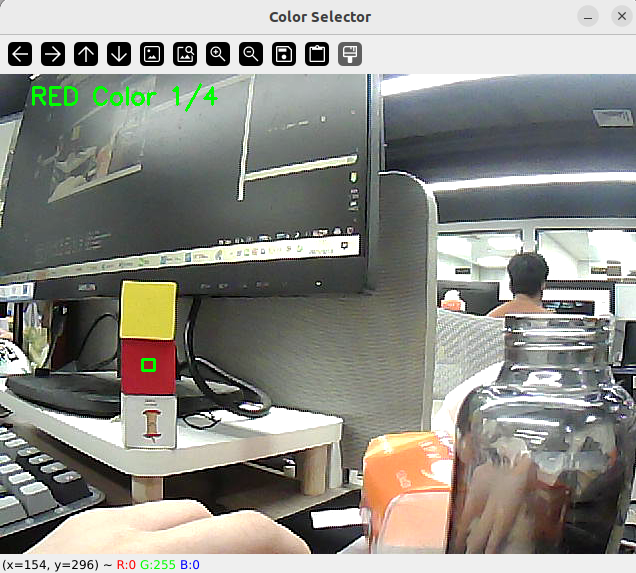Click the 'B:0' value in status bar

[190, 564]
